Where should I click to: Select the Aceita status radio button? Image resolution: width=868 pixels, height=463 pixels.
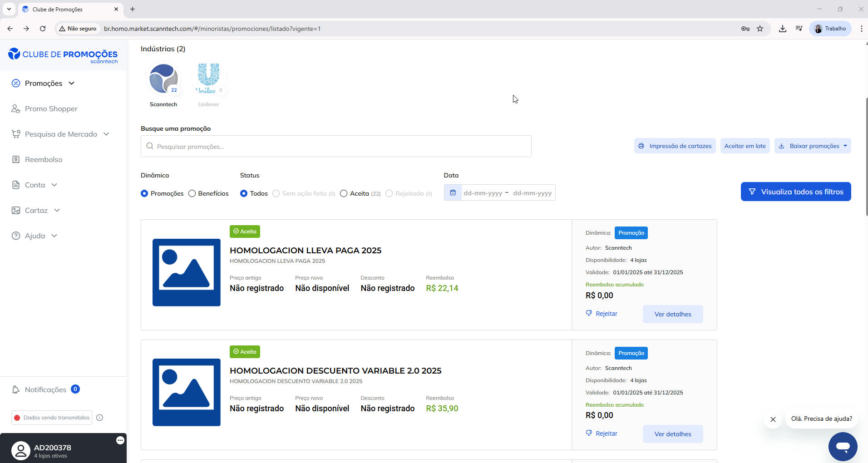pyautogui.click(x=344, y=193)
